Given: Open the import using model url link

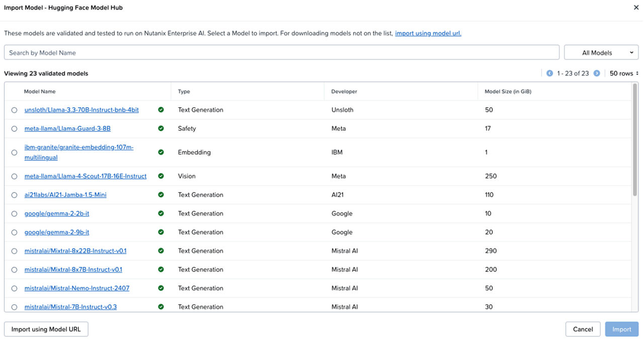Looking at the screenshot, I should pos(428,33).
